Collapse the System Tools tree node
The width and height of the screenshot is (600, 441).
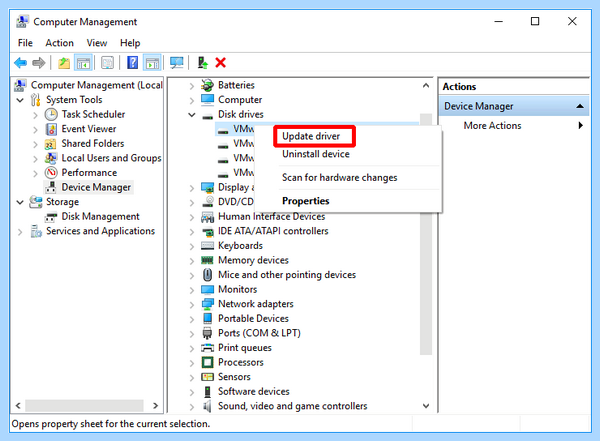[20, 100]
